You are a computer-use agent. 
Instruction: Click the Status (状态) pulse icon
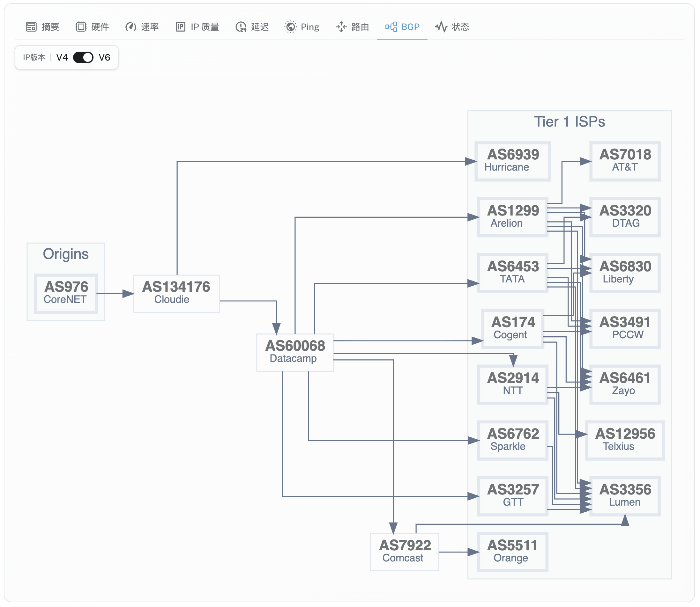(x=441, y=27)
